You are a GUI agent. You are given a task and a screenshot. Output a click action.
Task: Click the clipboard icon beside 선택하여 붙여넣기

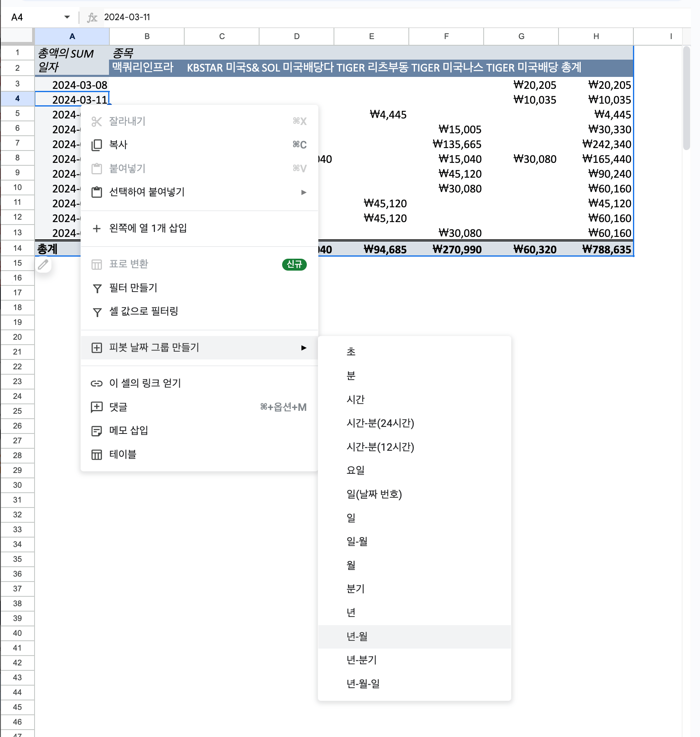point(97,192)
